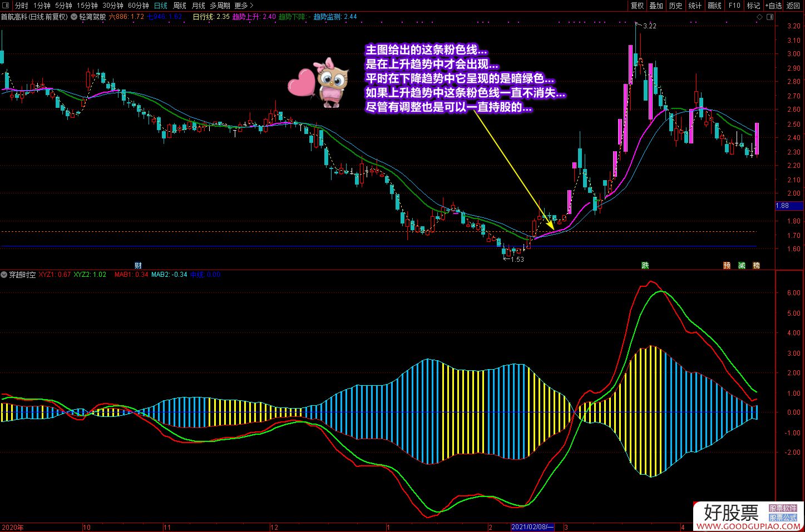Click the 趋势监测 2.44 label
The image size is (805, 532).
(x=335, y=17)
